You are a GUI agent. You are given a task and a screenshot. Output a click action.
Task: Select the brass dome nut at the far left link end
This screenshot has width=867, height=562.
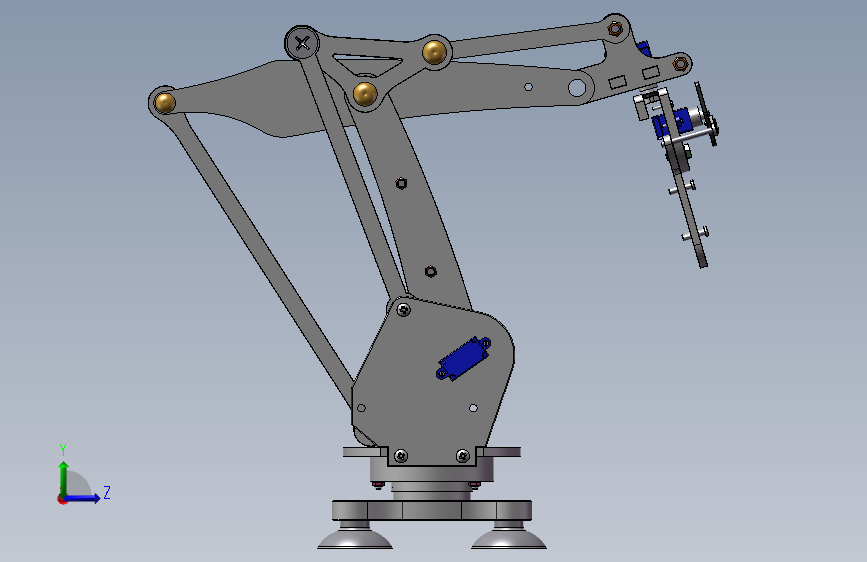pyautogui.click(x=165, y=102)
